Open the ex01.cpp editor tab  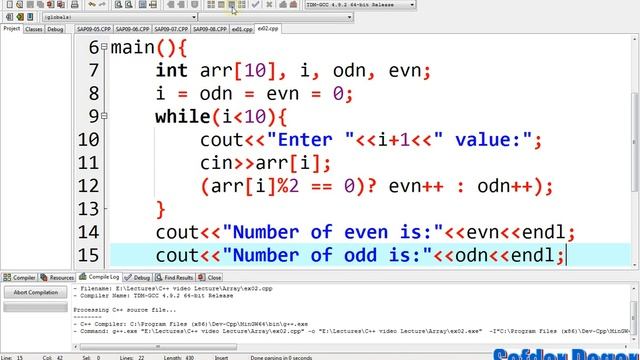pos(242,29)
